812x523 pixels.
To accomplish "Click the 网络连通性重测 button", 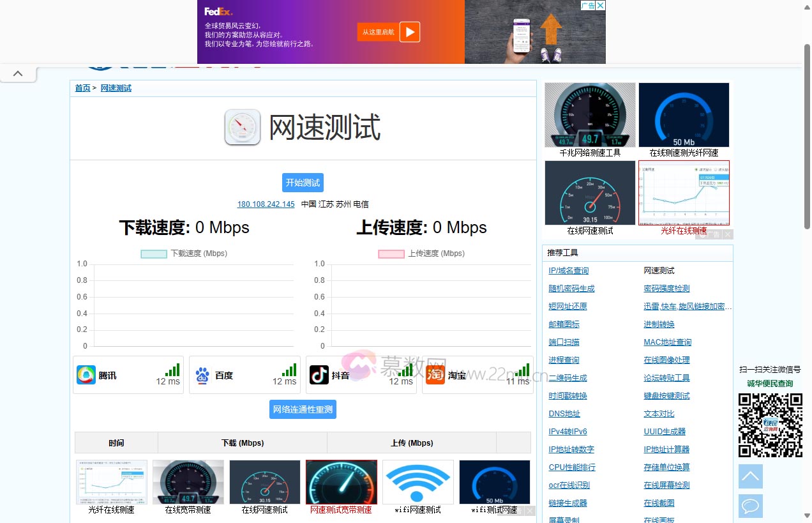I will [x=303, y=409].
